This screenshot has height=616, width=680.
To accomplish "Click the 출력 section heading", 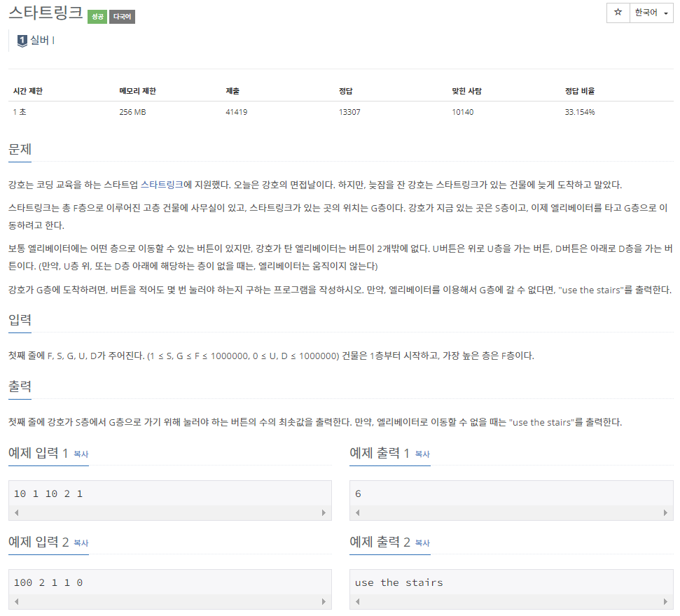I will tap(20, 386).
